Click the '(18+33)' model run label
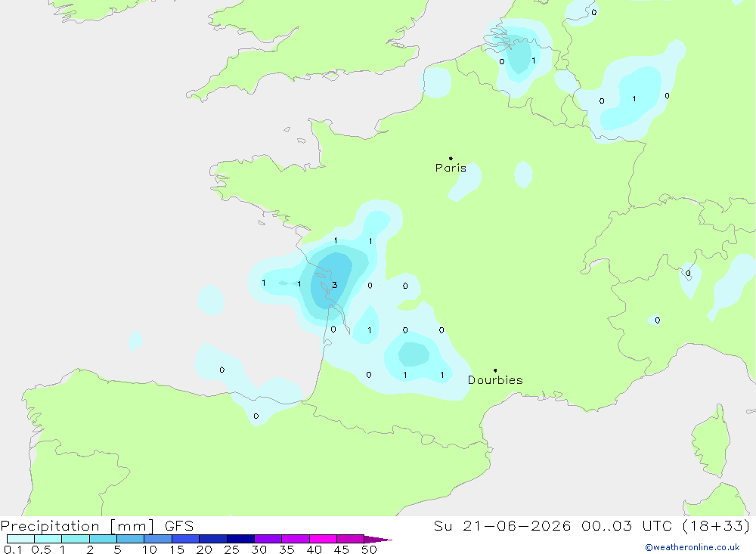756x554 pixels. coord(717,525)
